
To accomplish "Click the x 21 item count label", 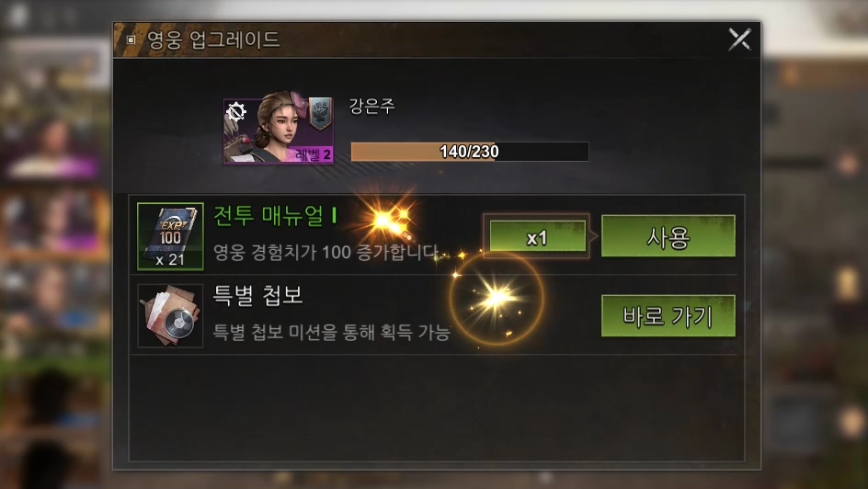I will [x=170, y=259].
